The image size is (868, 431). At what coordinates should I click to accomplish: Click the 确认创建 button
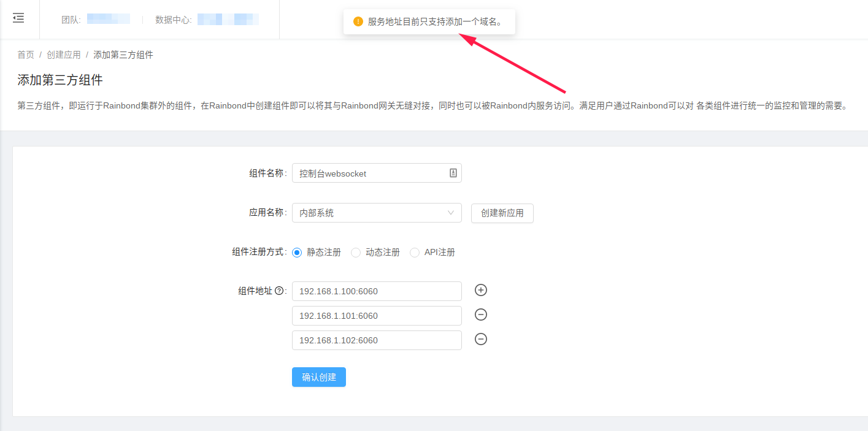pos(319,377)
